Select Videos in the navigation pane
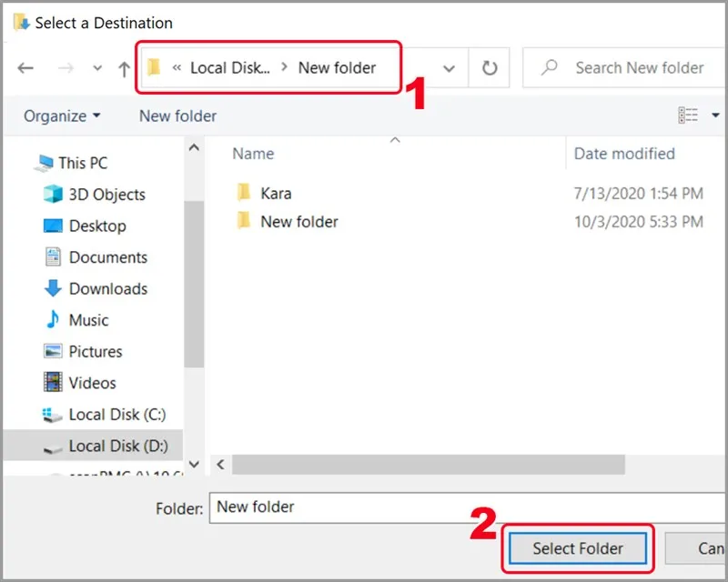Image resolution: width=728 pixels, height=582 pixels. pos(91,383)
